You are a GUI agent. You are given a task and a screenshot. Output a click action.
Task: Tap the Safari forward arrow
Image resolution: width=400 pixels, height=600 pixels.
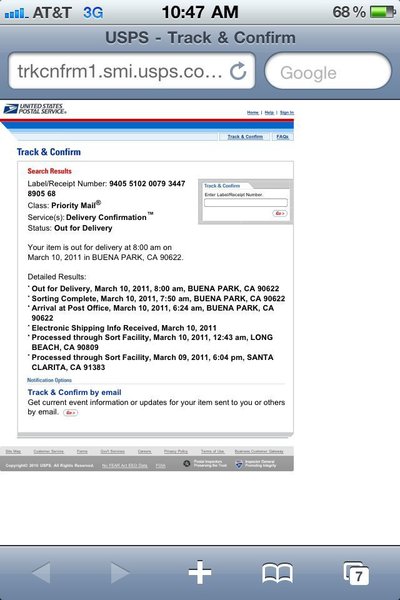[120, 573]
